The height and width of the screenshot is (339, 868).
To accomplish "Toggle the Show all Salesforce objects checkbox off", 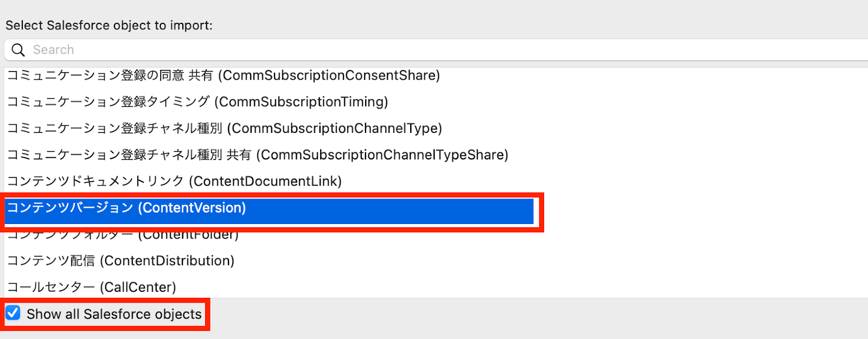I will tap(12, 313).
